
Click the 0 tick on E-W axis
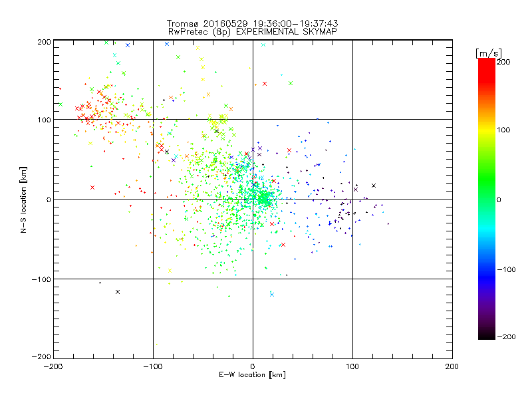point(253,366)
